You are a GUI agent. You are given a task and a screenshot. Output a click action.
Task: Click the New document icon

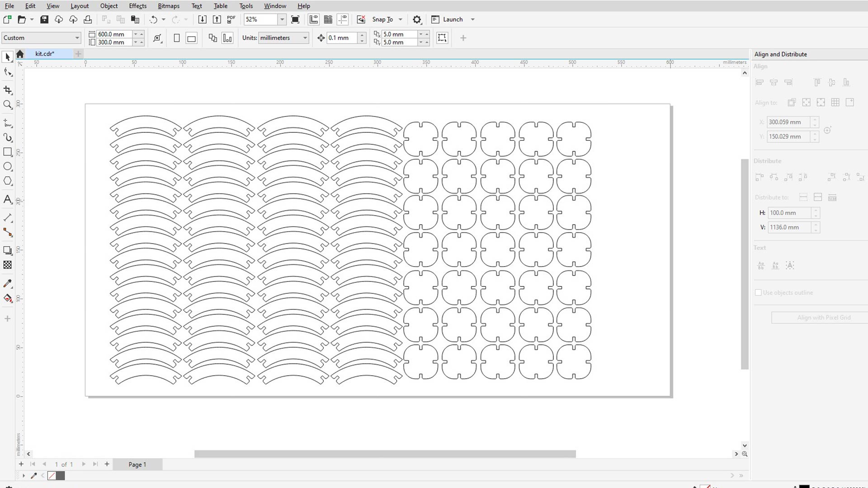7,19
